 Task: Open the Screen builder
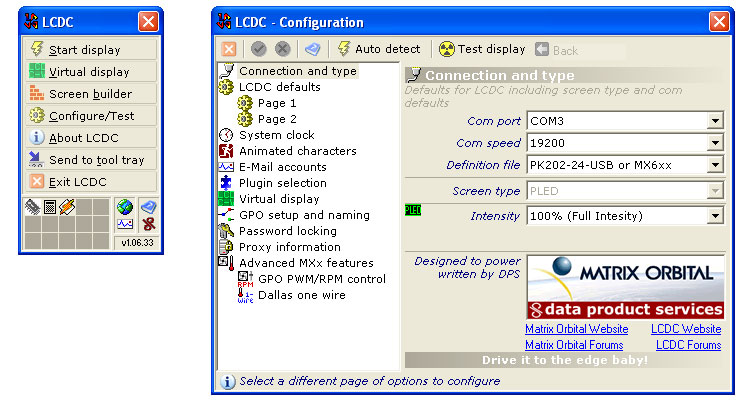pos(90,94)
